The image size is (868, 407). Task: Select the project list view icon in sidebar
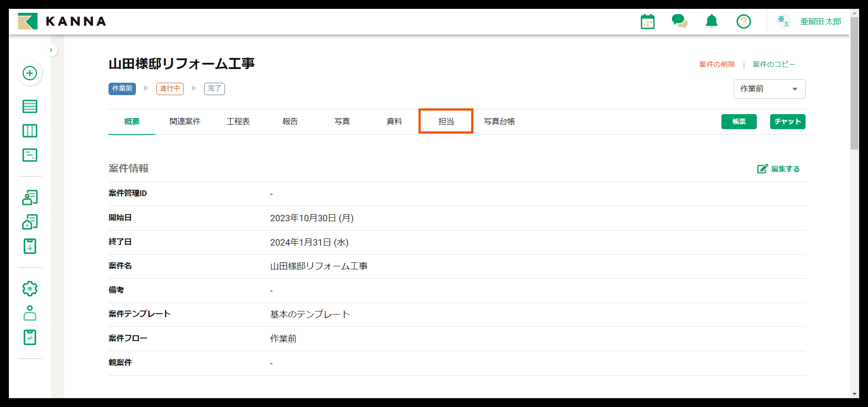click(30, 106)
